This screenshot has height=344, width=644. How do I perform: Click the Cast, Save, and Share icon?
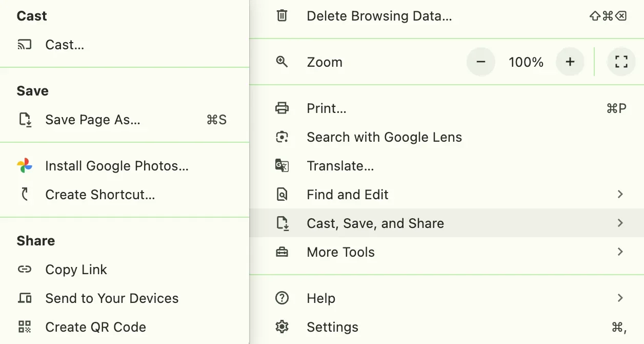click(283, 223)
